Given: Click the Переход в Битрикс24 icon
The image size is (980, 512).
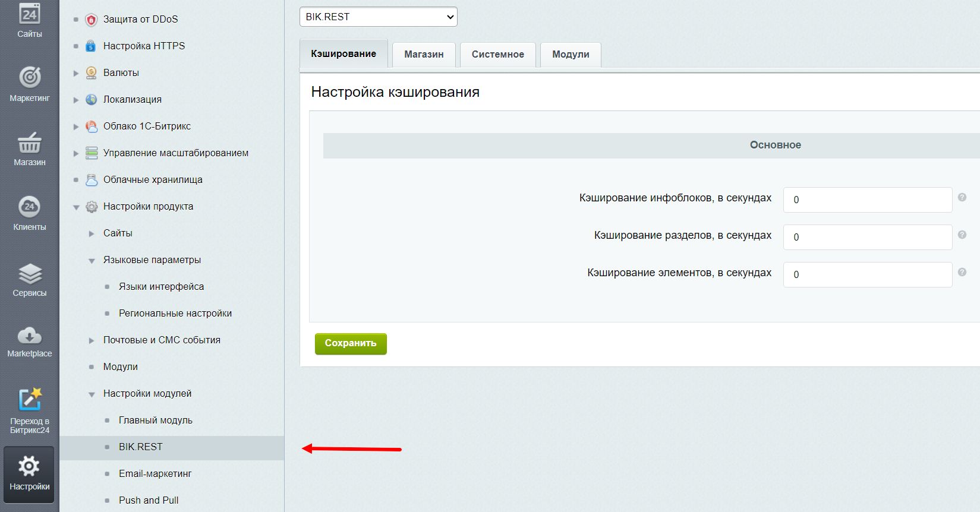Looking at the screenshot, I should (x=30, y=400).
